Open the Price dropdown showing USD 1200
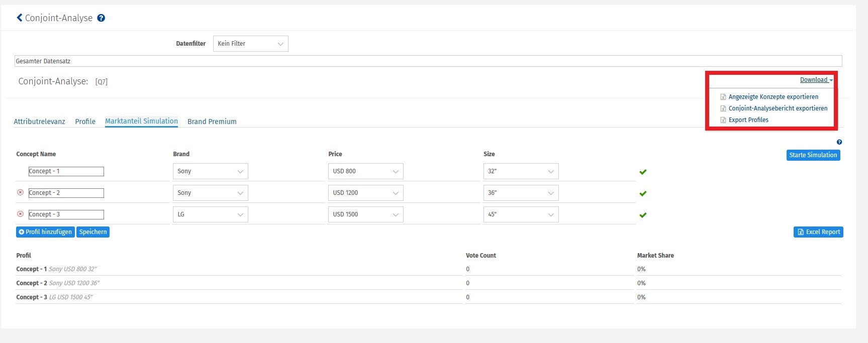Viewport: 868px width, 343px height. coord(365,193)
